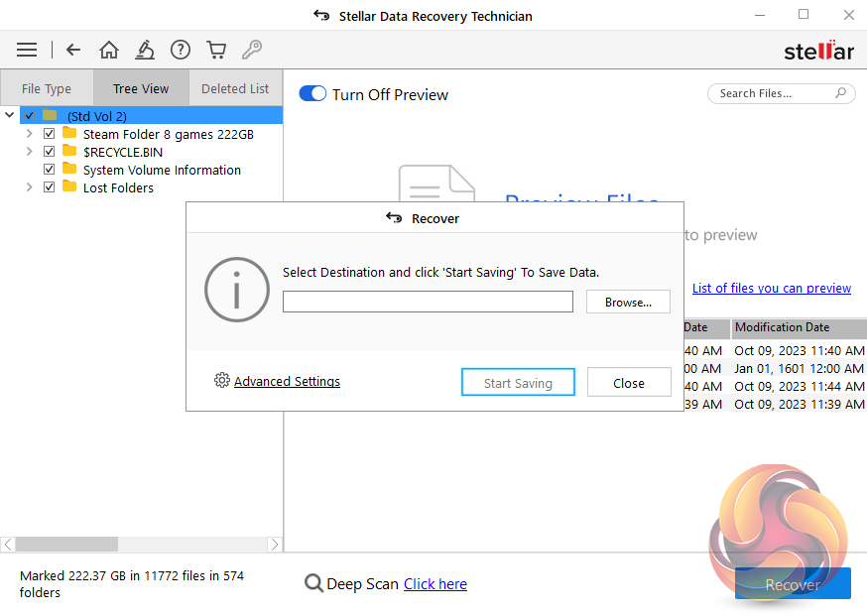Screen dimensions: 867x616
Task: Click the key activation icon
Action: (x=252, y=50)
